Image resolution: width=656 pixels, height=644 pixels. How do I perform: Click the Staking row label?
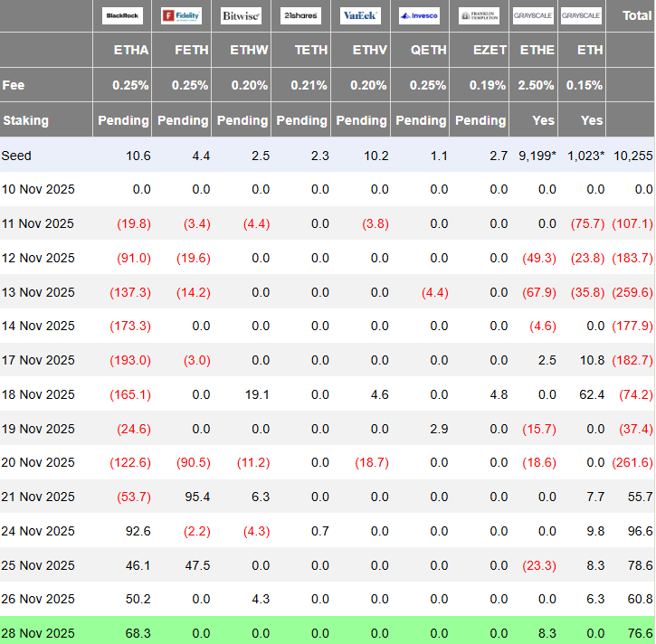(x=25, y=120)
